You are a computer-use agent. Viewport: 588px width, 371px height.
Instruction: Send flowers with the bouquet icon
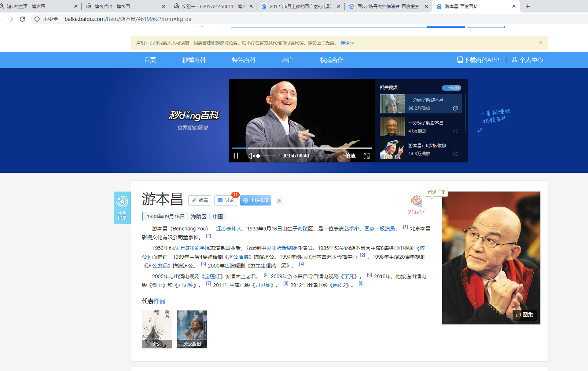[416, 201]
